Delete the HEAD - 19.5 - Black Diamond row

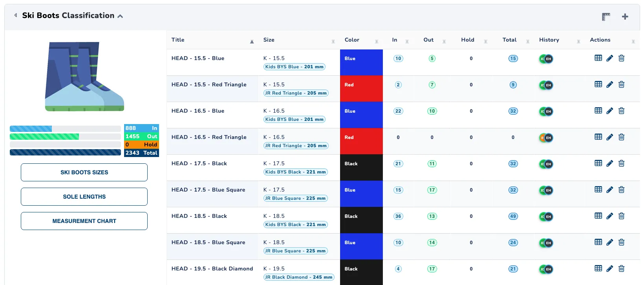(x=622, y=269)
